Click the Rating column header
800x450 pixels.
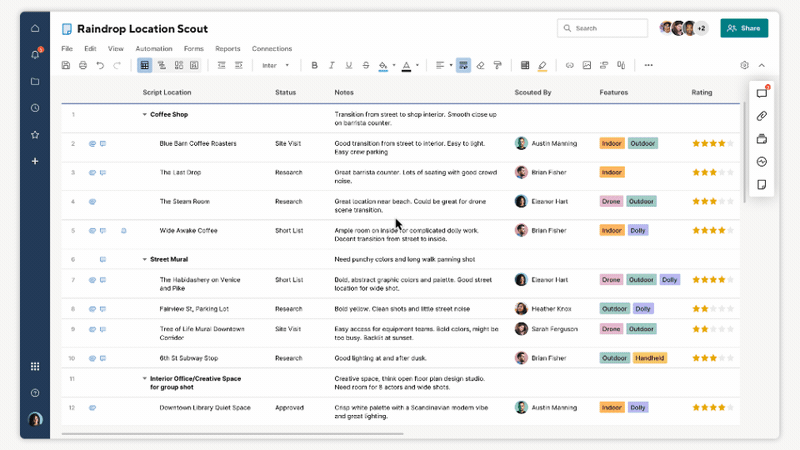click(x=702, y=92)
